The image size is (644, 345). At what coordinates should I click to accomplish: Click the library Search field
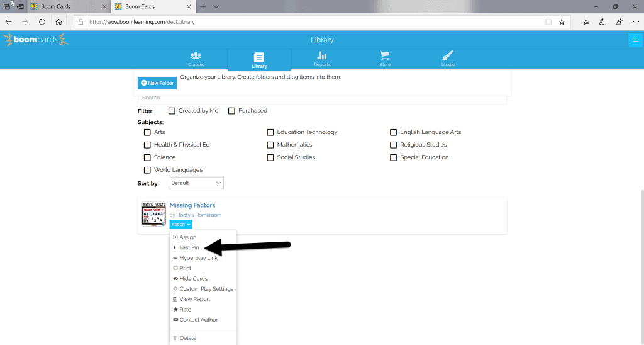(x=322, y=98)
